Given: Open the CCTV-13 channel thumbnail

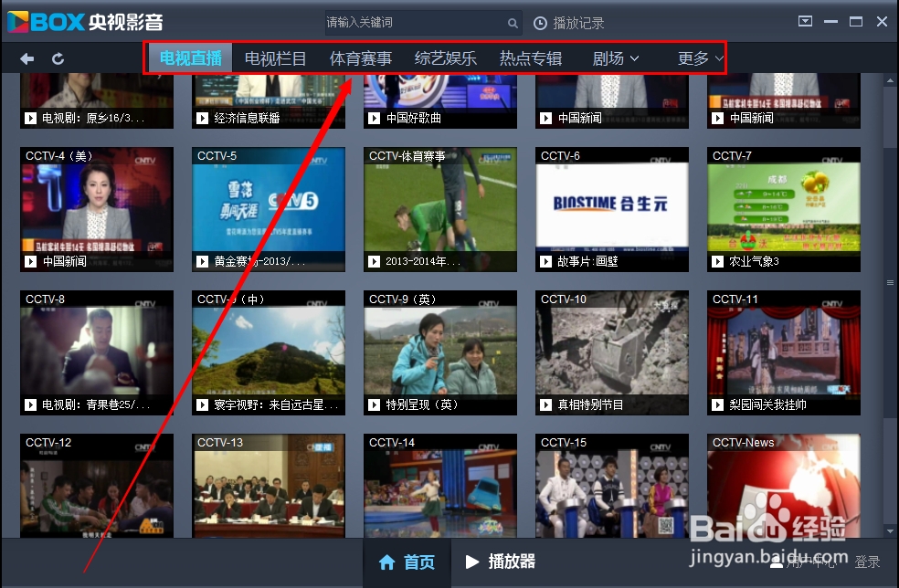Looking at the screenshot, I should [x=269, y=486].
